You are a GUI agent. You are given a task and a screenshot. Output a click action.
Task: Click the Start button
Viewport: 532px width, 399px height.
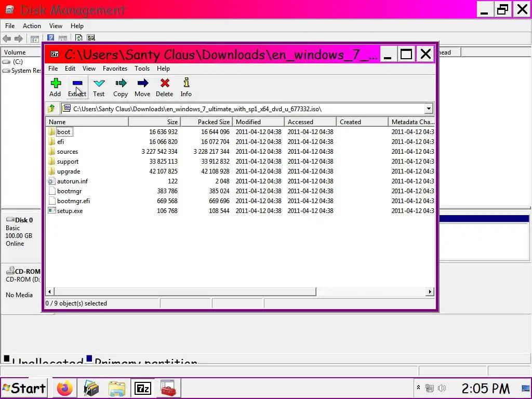click(24, 388)
